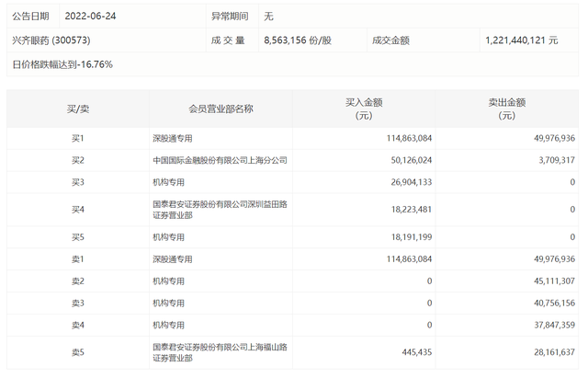The height and width of the screenshot is (378, 588).
Task: Select buy amount 0 in 卖4 row
Action: tap(429, 325)
